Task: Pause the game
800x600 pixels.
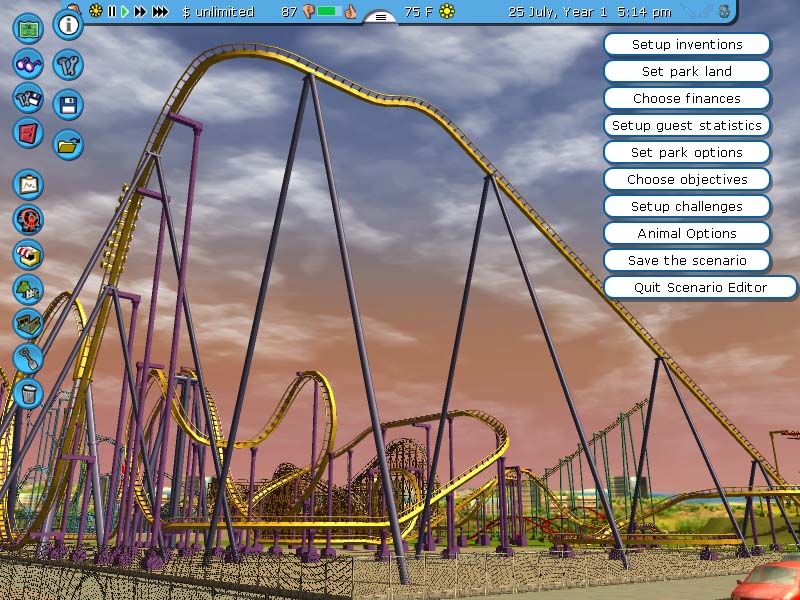Action: [112, 11]
